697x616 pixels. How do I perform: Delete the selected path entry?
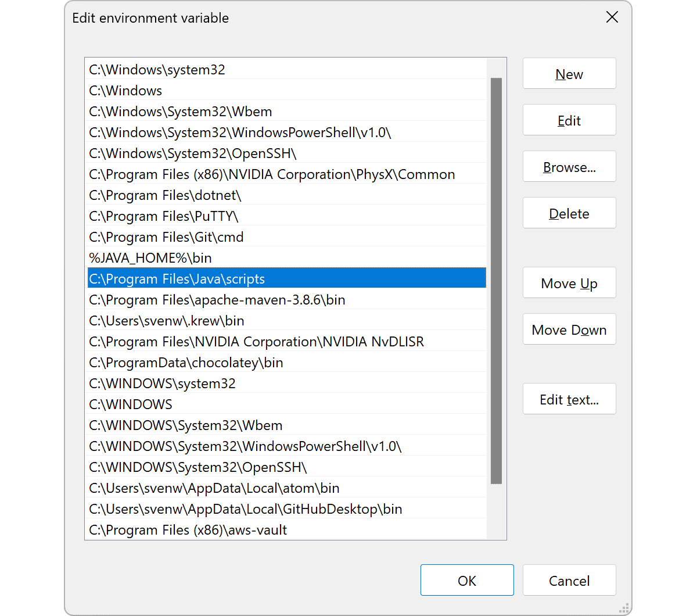[x=569, y=213]
